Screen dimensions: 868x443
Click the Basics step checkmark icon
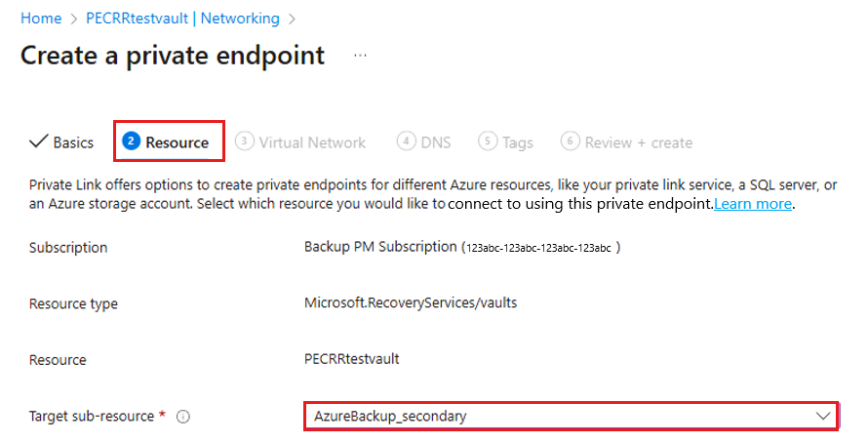tap(38, 141)
